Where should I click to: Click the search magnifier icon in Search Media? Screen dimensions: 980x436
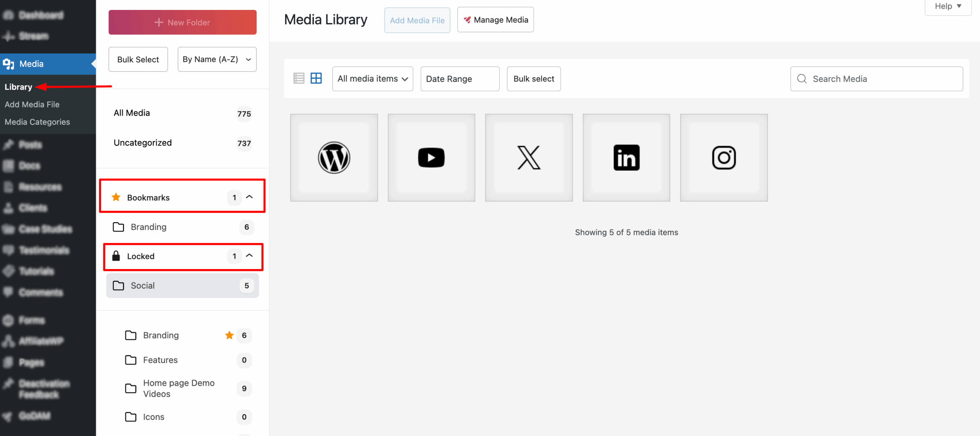coord(802,78)
